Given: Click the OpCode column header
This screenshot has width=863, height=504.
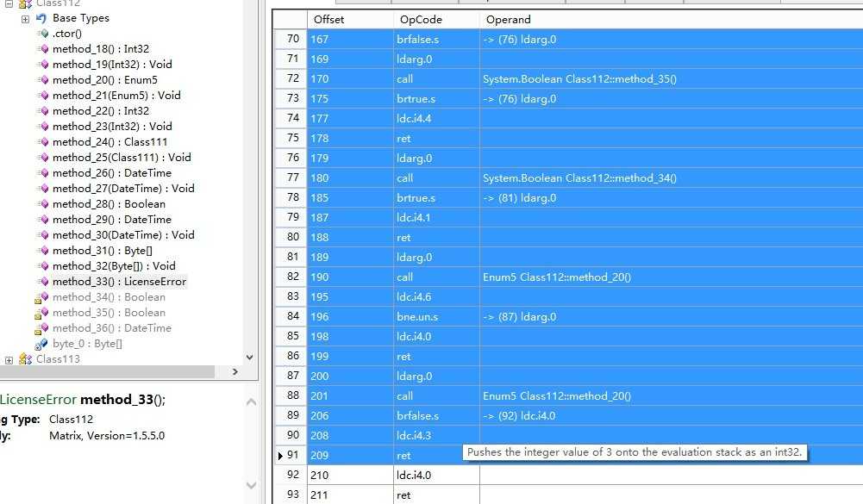Looking at the screenshot, I should tap(436, 19).
